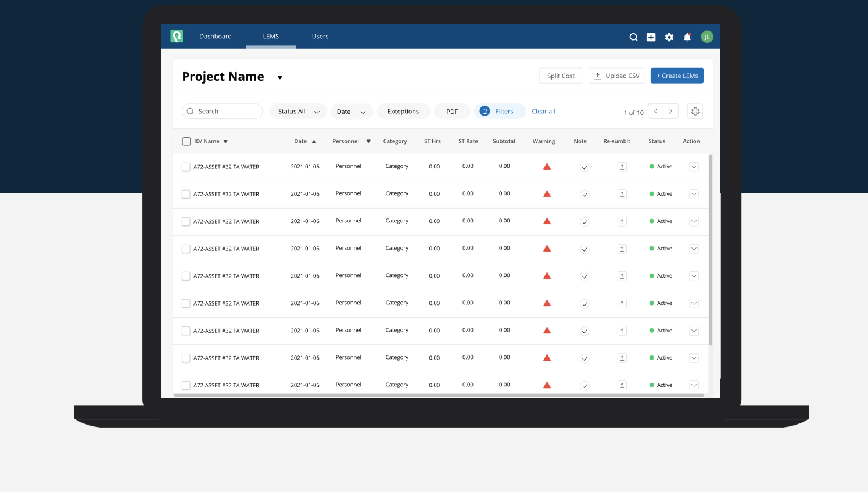Screen dimensions: 868x492
Task: Check the seventh row's checkbox
Action: click(186, 331)
